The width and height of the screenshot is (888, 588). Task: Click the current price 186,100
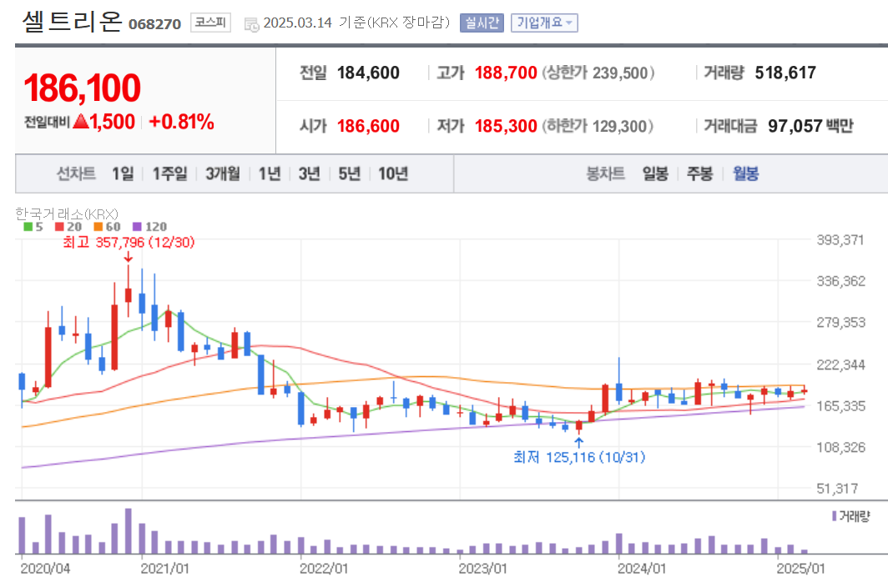(82, 88)
